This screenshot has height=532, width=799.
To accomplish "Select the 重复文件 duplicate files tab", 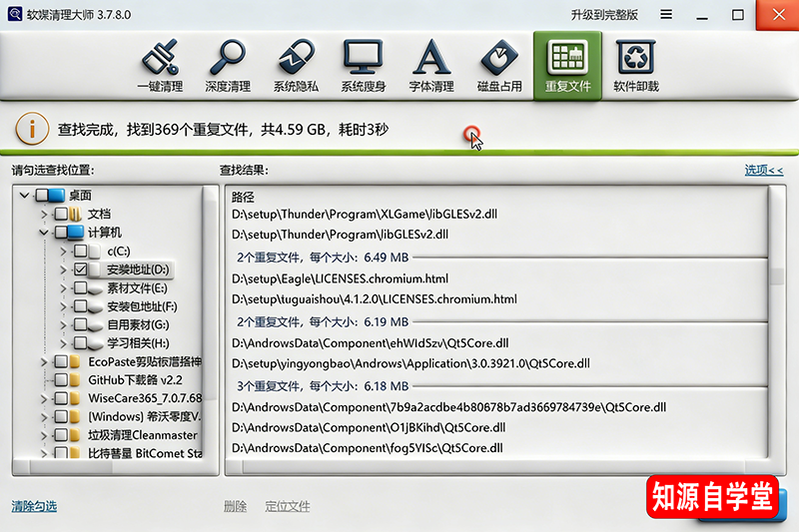I will [x=567, y=66].
